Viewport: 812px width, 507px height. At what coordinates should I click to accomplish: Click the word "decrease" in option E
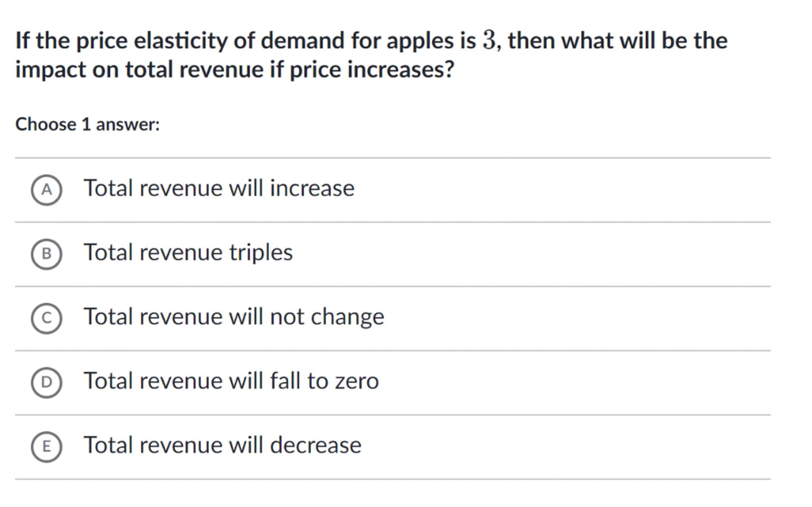[x=316, y=445]
